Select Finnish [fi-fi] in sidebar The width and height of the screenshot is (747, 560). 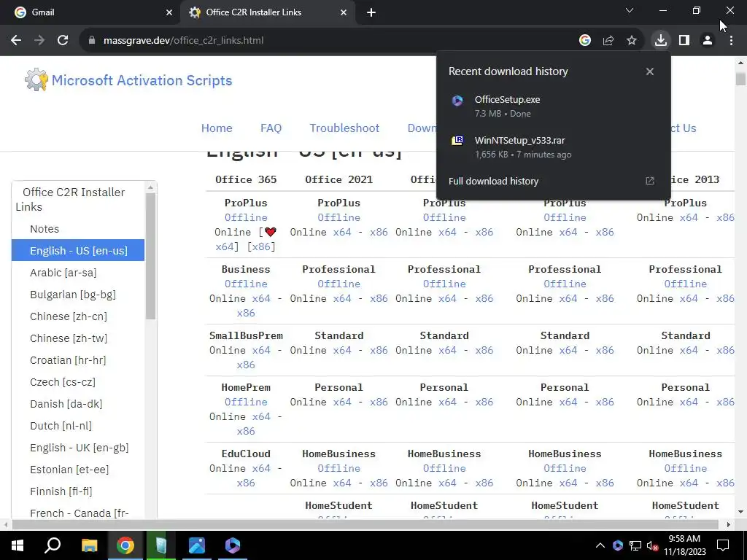point(78,491)
